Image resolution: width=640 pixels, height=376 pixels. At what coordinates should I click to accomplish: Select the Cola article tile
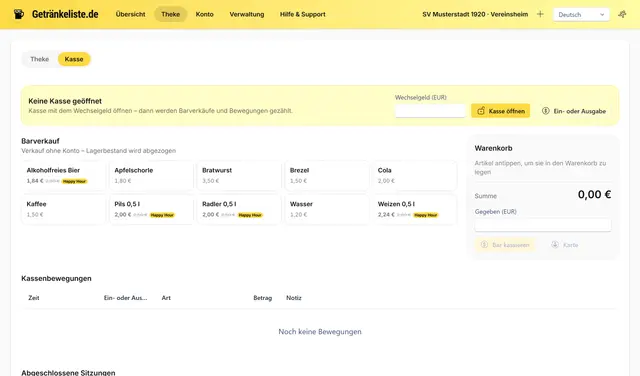point(415,176)
